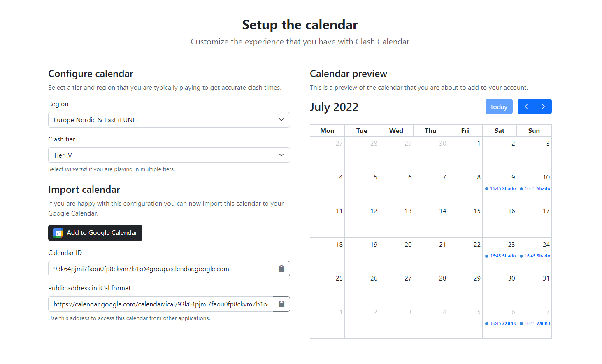Open the Zaun event on August 6
The width and height of the screenshot is (602, 364).
click(500, 323)
